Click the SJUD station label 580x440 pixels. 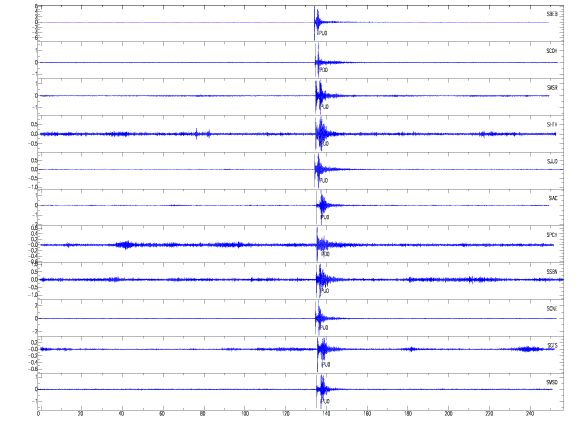(x=552, y=162)
